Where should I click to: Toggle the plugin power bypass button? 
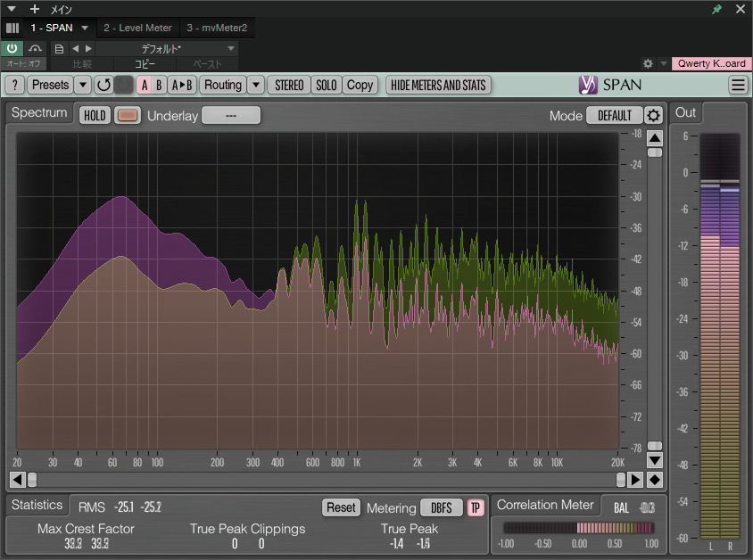tap(12, 48)
